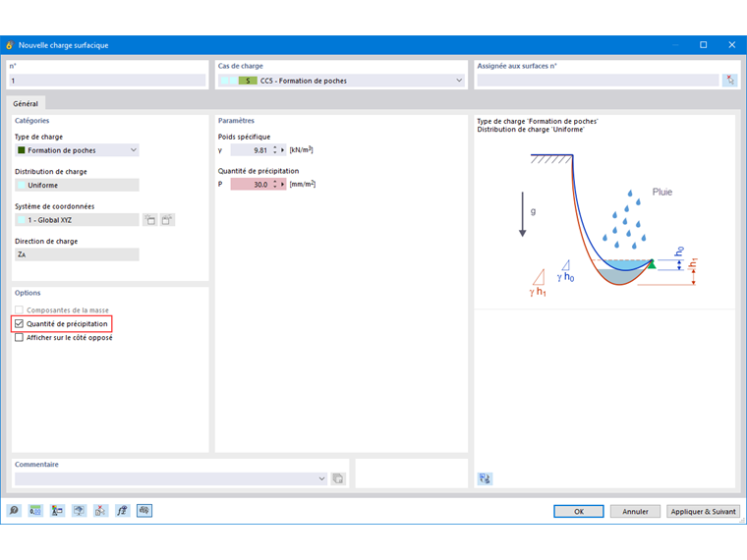747x560 pixels.
Task: Toggle Composantes de la masse checkbox
Action: pos(19,310)
